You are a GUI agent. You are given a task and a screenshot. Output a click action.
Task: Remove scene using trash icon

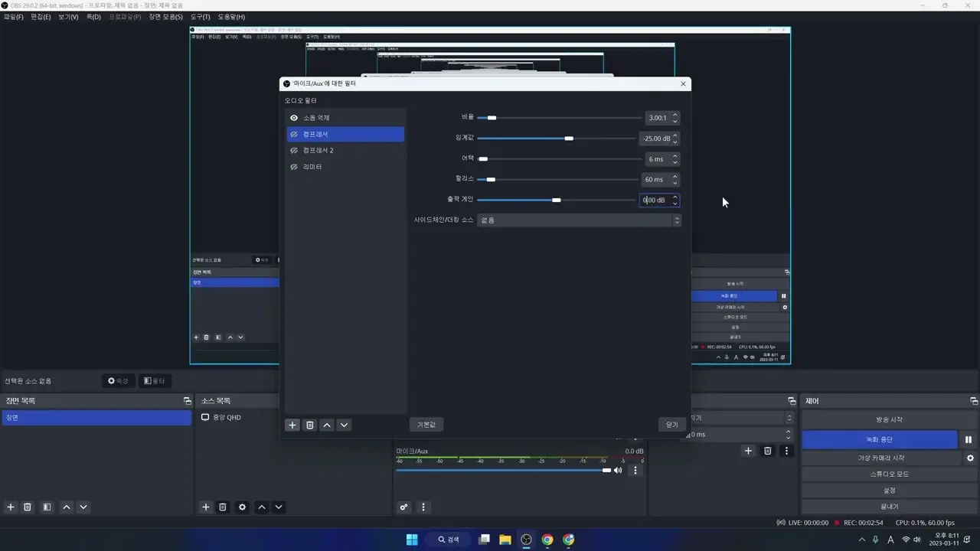(28, 507)
